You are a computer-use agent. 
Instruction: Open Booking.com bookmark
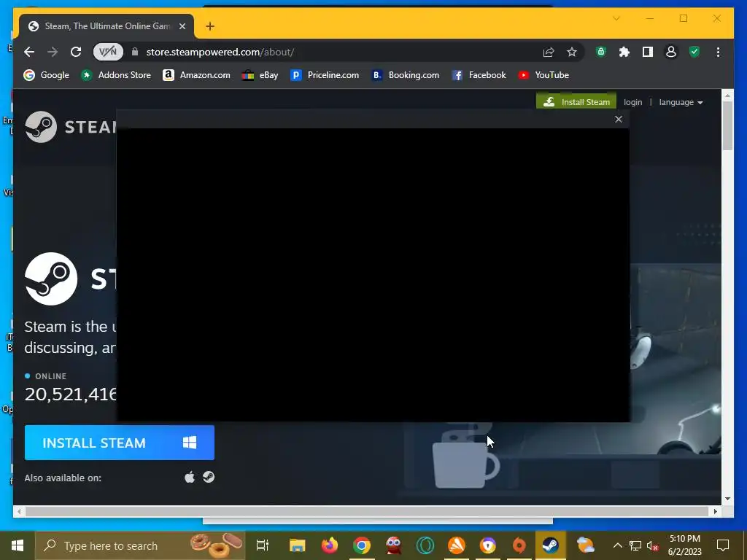click(405, 75)
